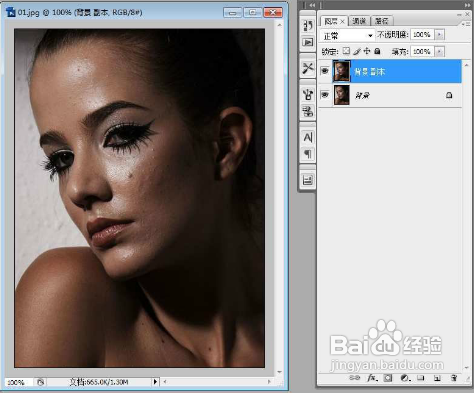
Task: Click the document vertical scrollbar up arrow
Action: point(279,25)
